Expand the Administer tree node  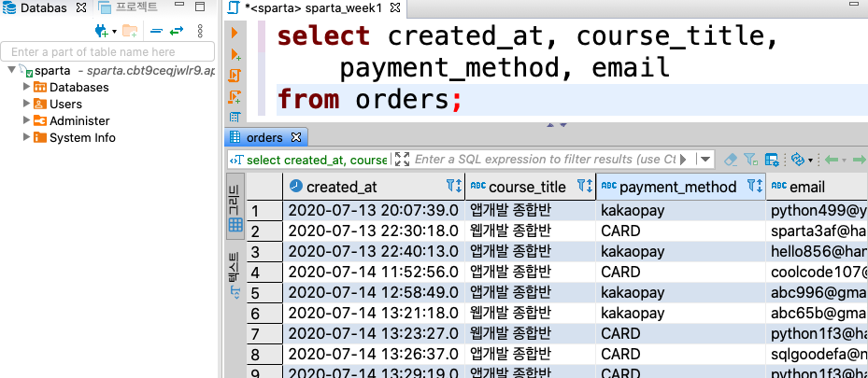click(26, 119)
